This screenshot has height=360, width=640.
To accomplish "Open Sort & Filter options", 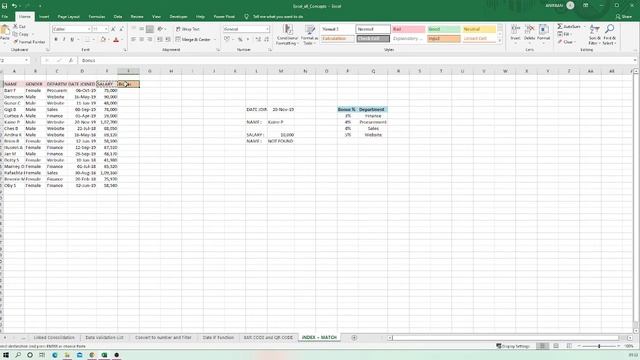I will tap(595, 35).
